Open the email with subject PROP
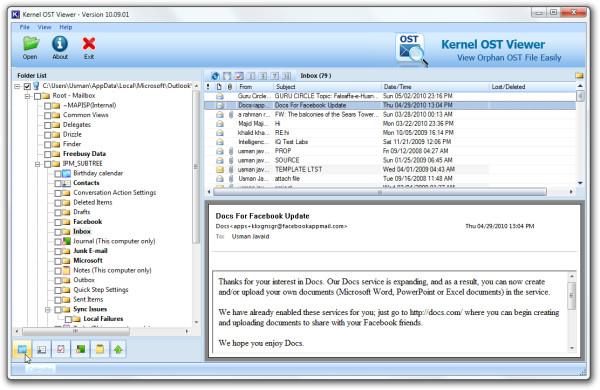600x390 pixels. tap(390, 151)
